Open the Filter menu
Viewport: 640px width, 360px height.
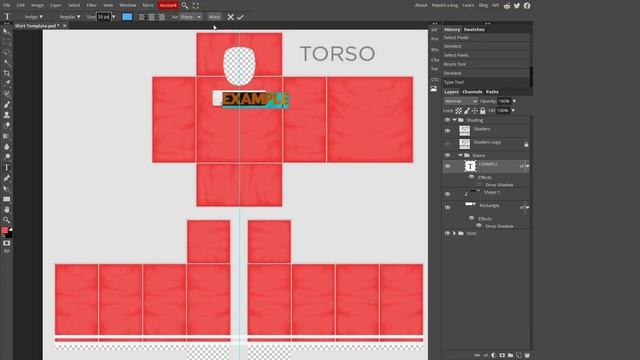click(x=91, y=5)
